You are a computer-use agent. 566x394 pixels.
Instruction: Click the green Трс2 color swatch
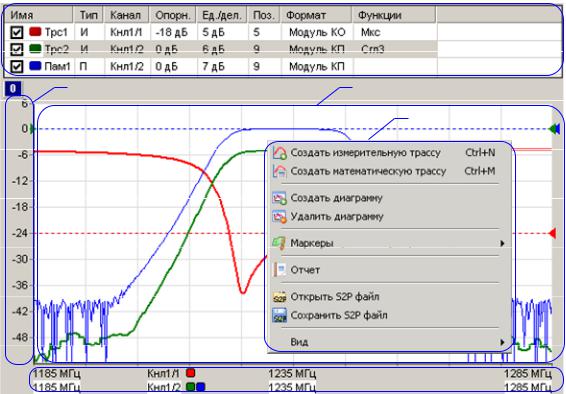[35, 49]
